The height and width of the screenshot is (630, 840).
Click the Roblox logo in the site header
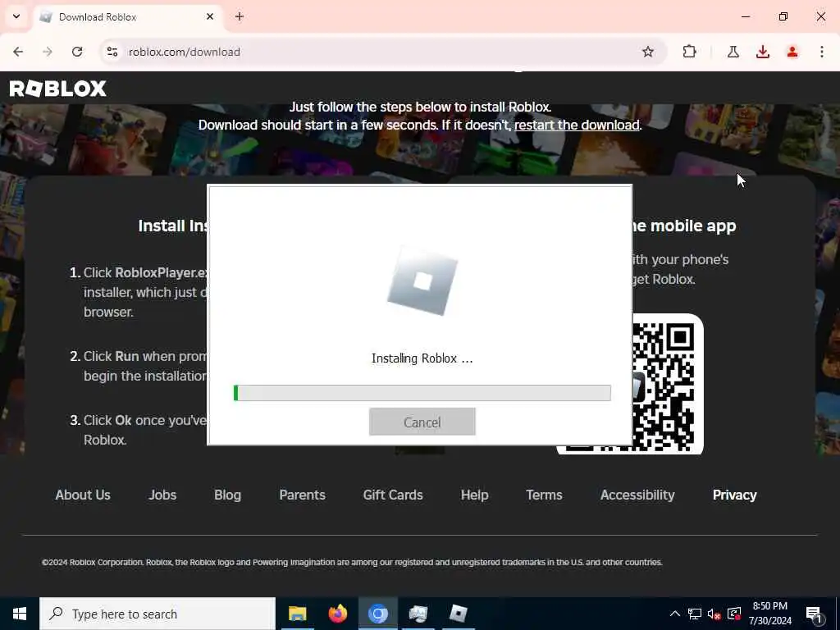(58, 89)
